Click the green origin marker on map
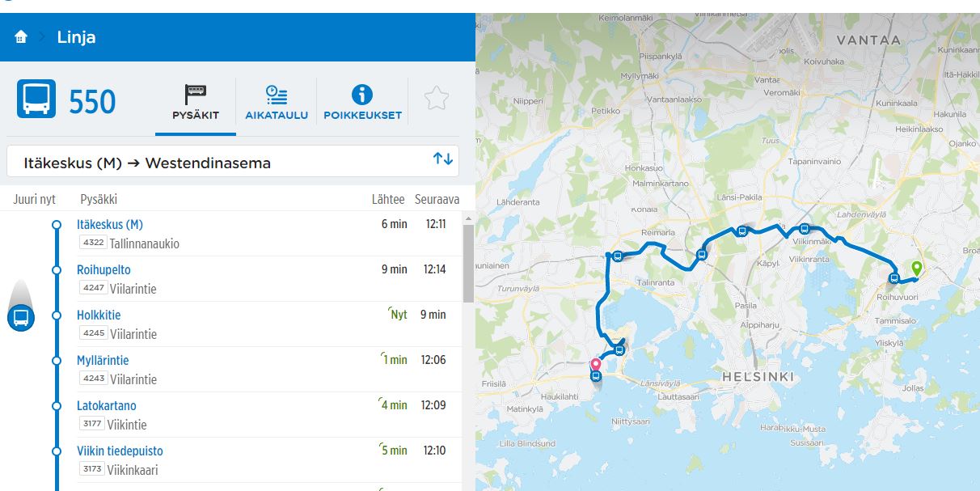 [916, 268]
